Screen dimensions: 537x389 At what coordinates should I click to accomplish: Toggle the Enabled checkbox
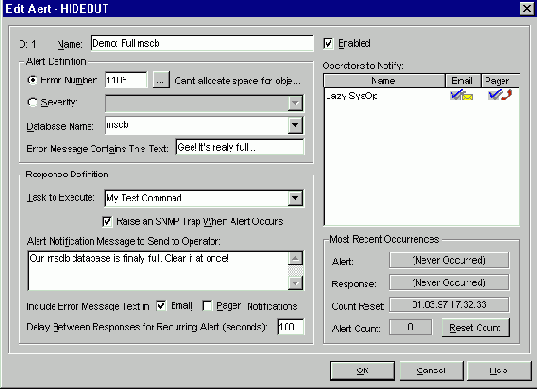click(x=328, y=43)
